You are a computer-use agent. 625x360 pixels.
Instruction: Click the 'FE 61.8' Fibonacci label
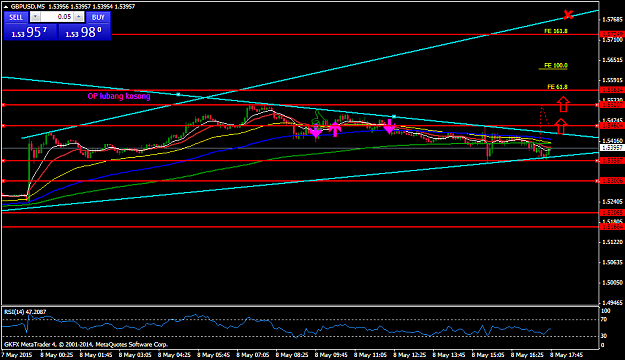557,87
